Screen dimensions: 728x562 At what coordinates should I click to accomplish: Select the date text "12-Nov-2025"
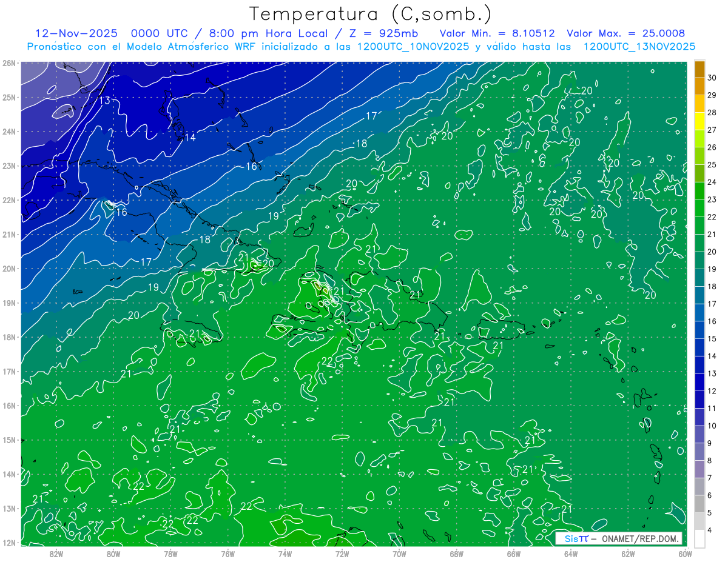pyautogui.click(x=76, y=33)
